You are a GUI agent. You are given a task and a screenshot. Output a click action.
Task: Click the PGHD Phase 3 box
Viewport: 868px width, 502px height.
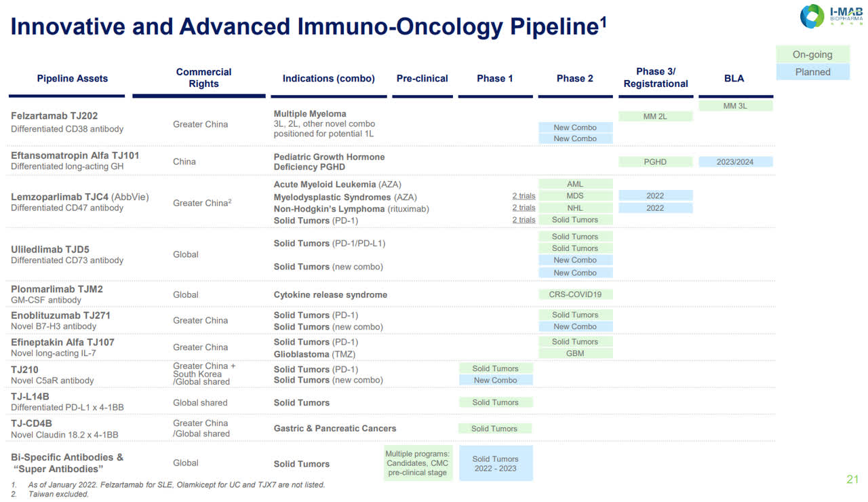tap(655, 162)
